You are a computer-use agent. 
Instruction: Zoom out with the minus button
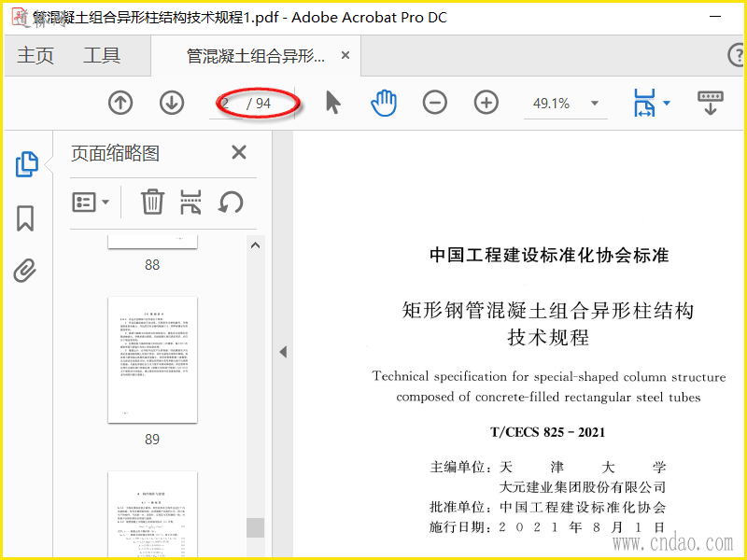435,103
